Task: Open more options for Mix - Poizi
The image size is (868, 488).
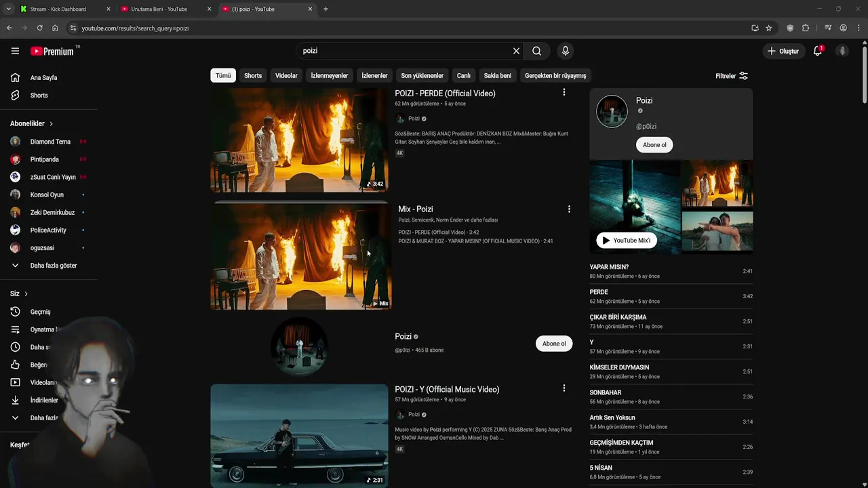Action: tap(569, 209)
